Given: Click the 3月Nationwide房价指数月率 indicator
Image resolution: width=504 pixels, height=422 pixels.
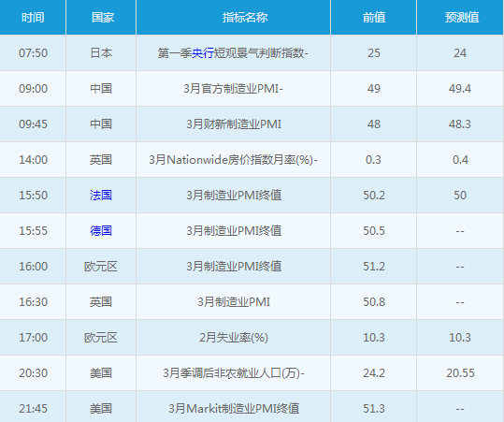Looking at the screenshot, I should pyautogui.click(x=233, y=159).
